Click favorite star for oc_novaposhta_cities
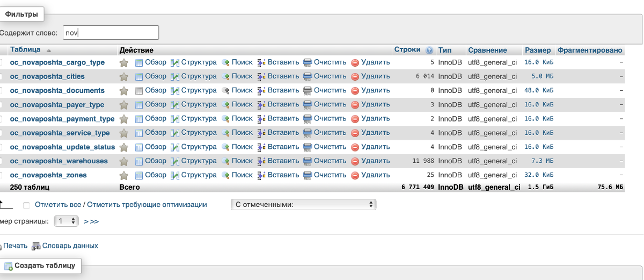 124,77
